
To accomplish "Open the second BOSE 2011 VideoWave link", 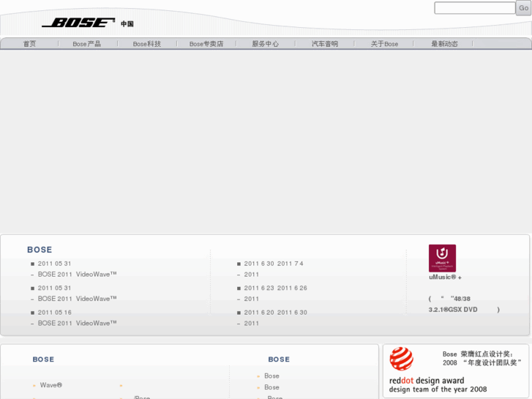I will pos(77,299).
